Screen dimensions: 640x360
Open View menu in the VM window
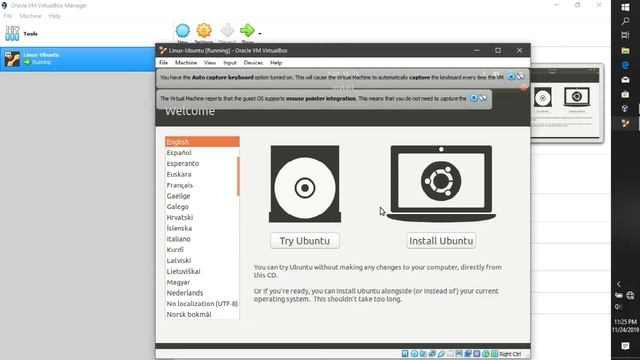click(x=210, y=62)
